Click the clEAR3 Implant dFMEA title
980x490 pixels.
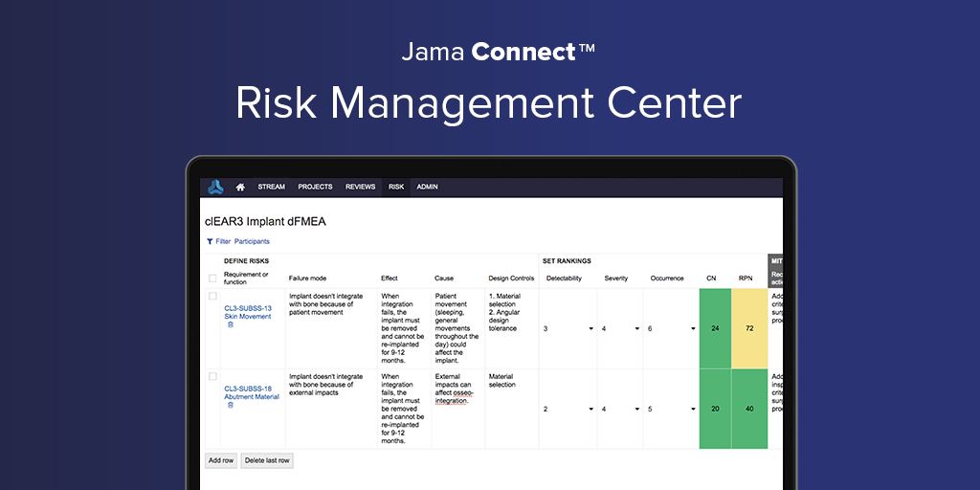pos(266,221)
